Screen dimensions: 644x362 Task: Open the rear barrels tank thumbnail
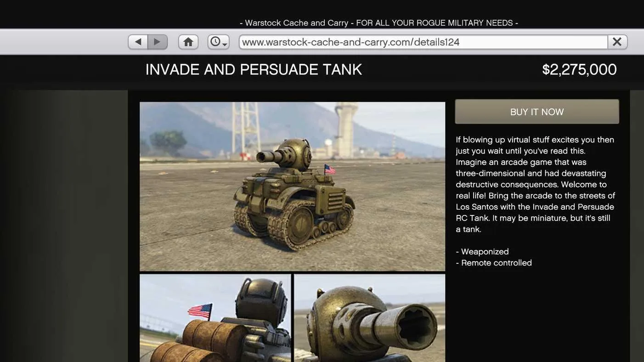point(215,318)
